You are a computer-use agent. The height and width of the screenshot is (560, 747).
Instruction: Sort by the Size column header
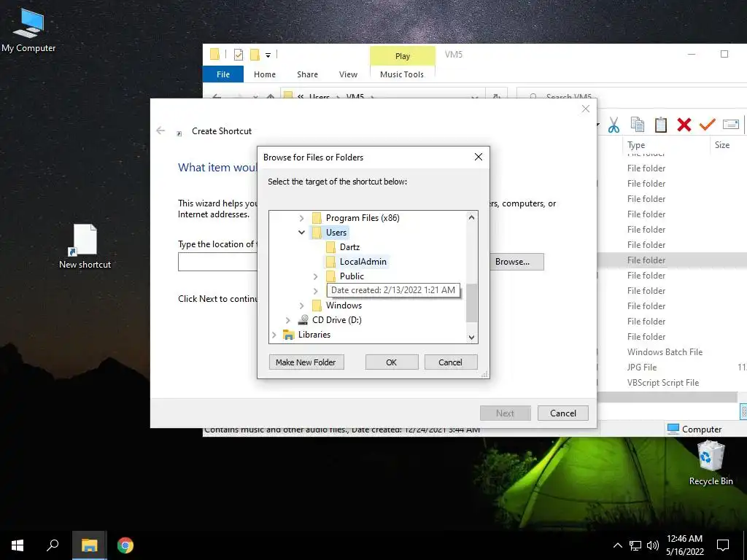tap(721, 145)
